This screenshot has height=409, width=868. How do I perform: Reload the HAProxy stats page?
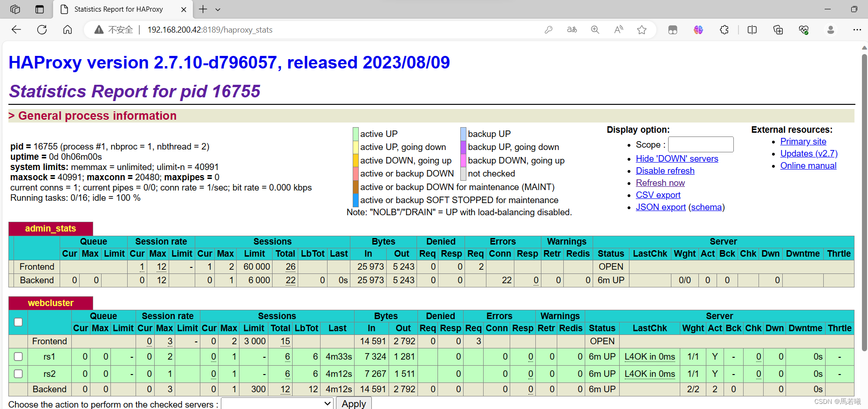(x=42, y=30)
